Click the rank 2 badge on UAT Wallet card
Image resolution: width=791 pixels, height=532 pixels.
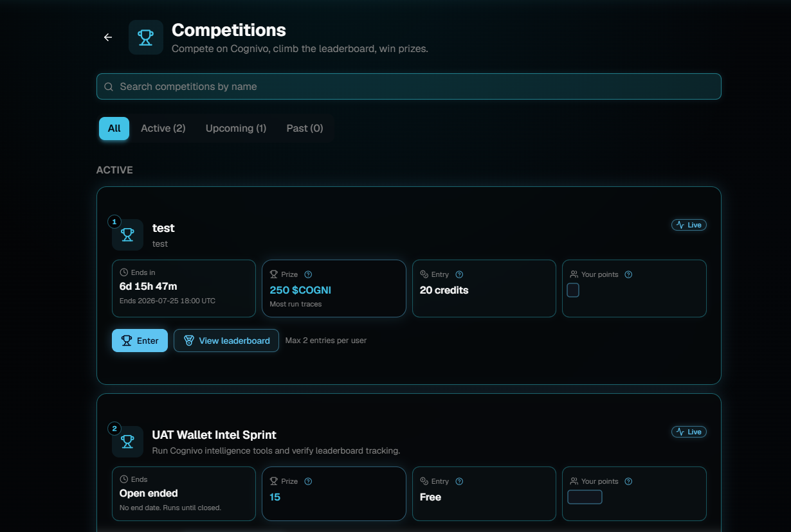(x=114, y=429)
